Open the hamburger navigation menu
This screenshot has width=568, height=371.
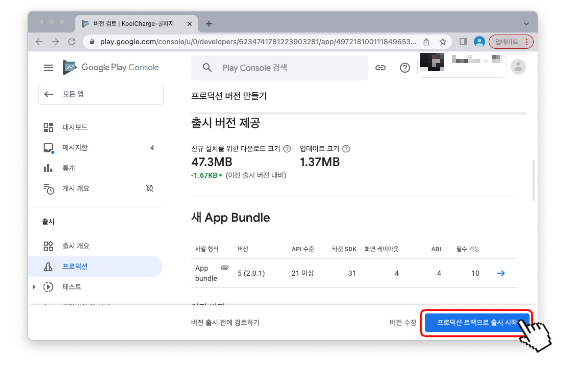[x=48, y=68]
